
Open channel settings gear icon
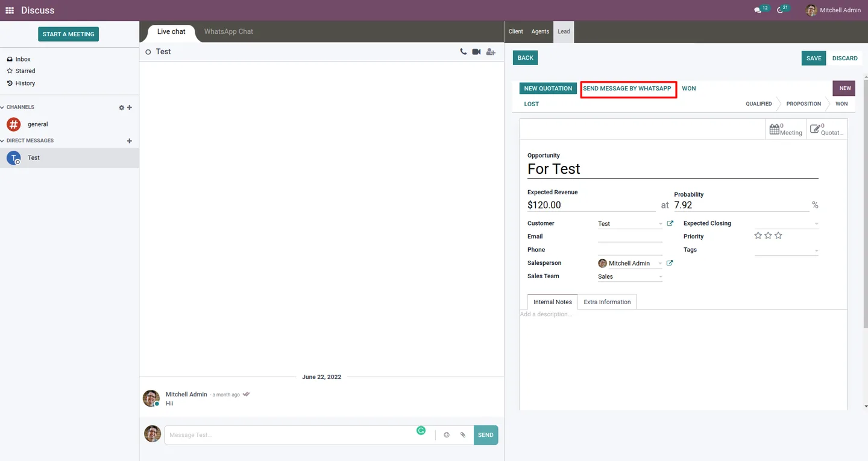(121, 107)
